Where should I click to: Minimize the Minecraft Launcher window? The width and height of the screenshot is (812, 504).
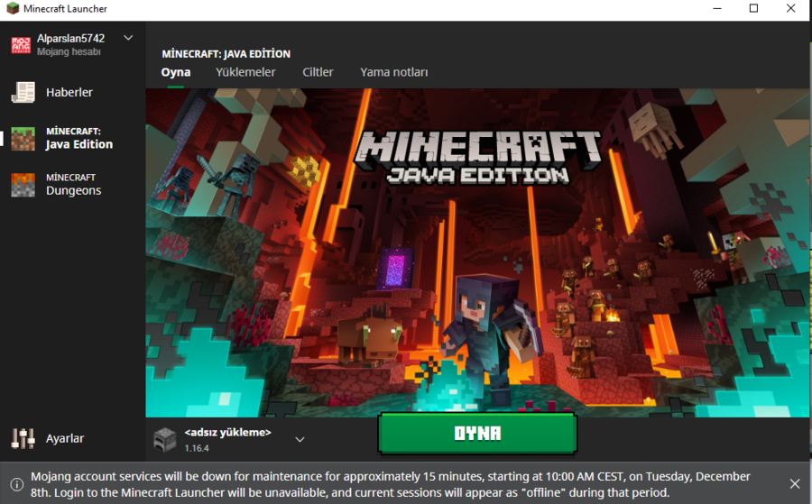point(717,8)
